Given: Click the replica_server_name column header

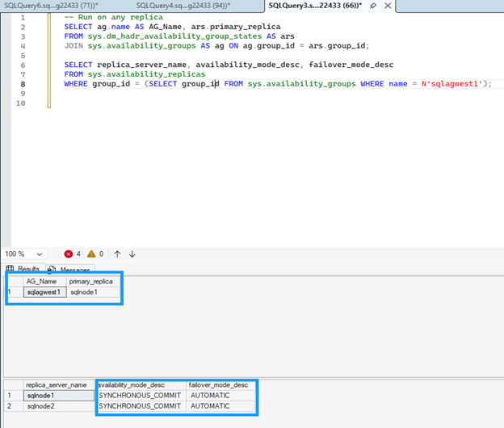Looking at the screenshot, I should pos(57,385).
